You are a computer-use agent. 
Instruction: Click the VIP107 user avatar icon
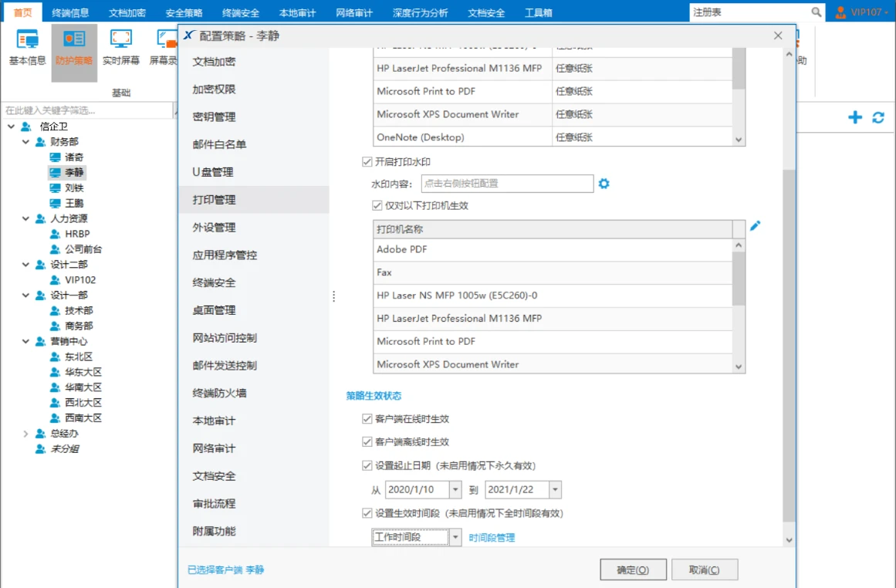pyautogui.click(x=840, y=12)
